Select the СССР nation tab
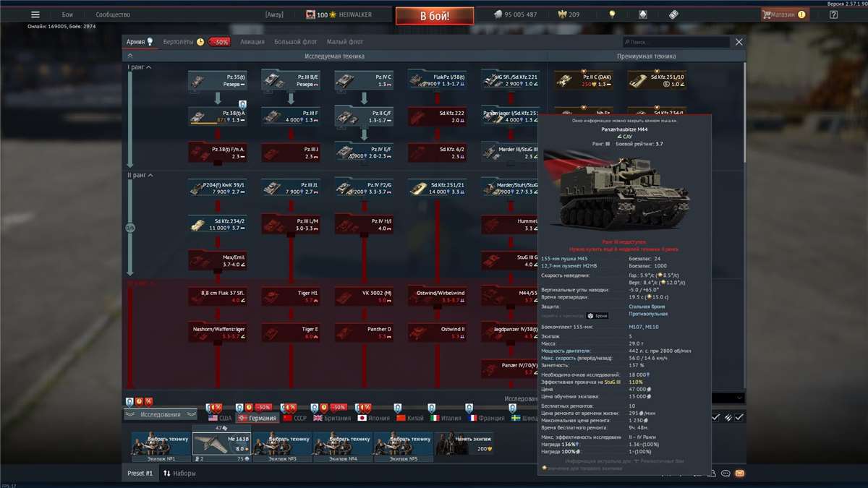The image size is (868, 488). pyautogui.click(x=295, y=418)
